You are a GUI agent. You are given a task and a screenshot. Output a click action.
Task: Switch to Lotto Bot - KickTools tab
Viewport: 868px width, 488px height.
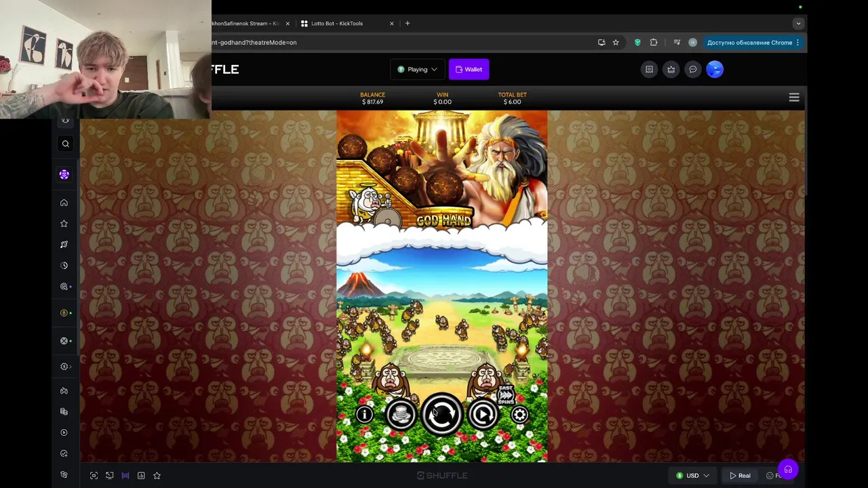tap(344, 23)
